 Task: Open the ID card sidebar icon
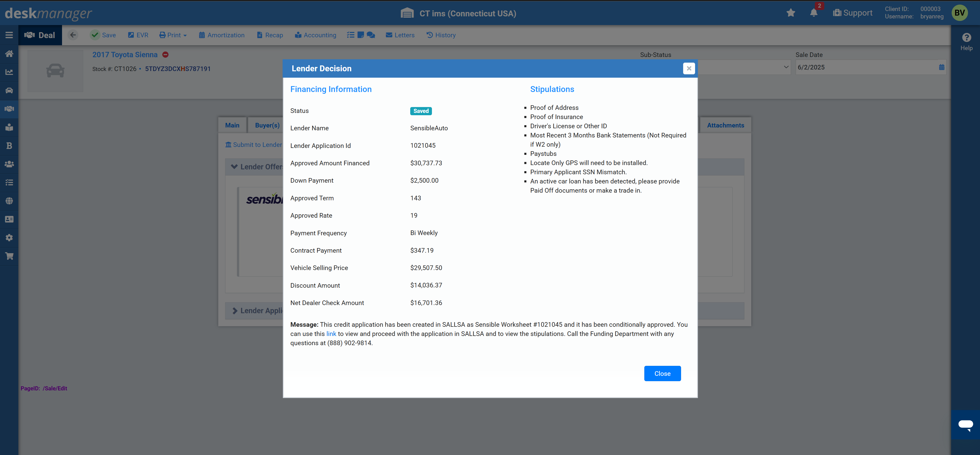click(9, 219)
